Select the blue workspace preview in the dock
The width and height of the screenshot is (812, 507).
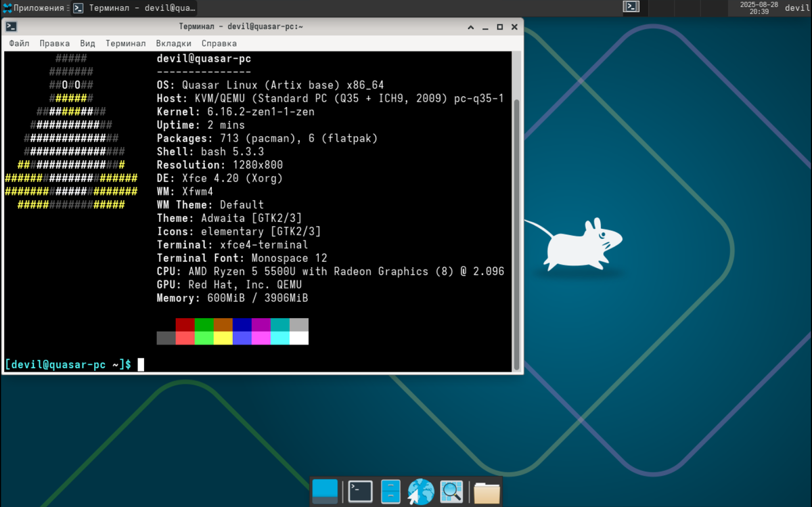(x=325, y=491)
